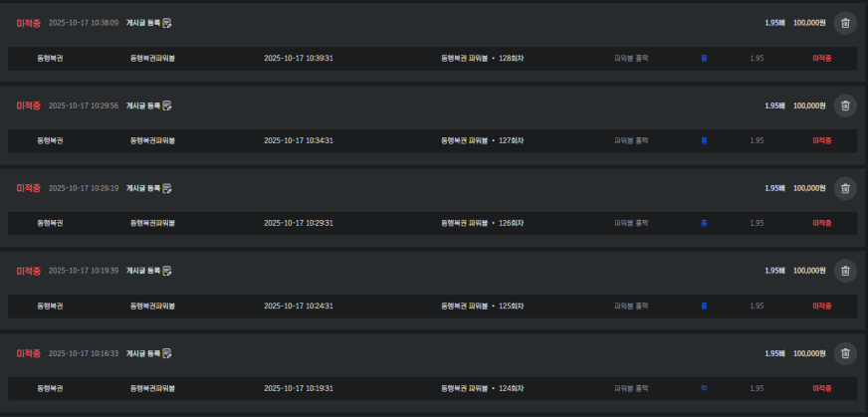
Task: Click the 동행복권 파워볼 127회차 round text
Action: [482, 140]
